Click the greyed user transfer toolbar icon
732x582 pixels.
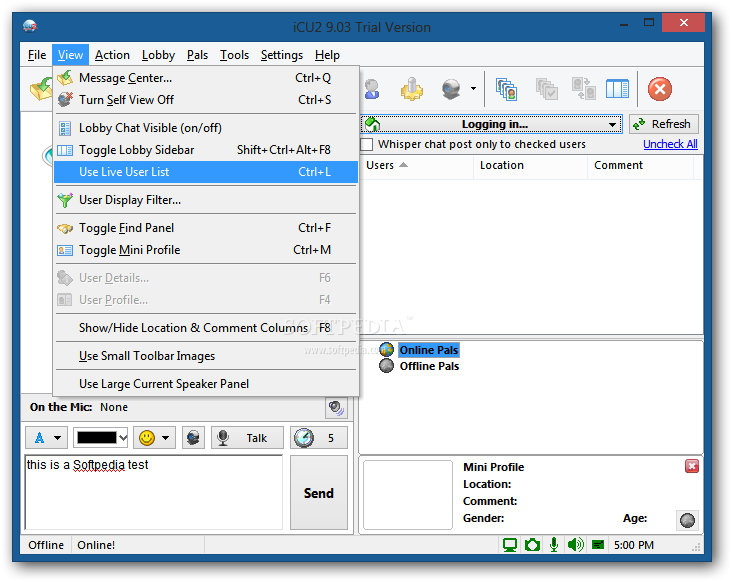[584, 89]
